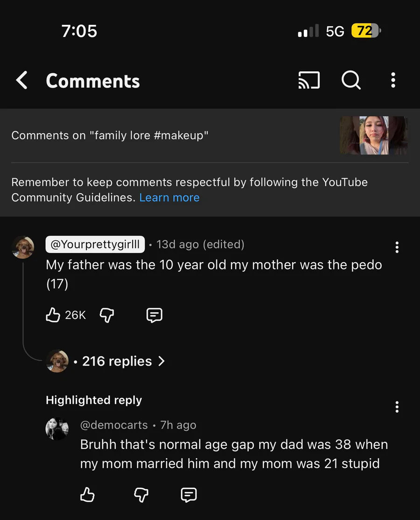Tap the small avatar beside 216 replies
The height and width of the screenshot is (520, 420).
pos(57,361)
